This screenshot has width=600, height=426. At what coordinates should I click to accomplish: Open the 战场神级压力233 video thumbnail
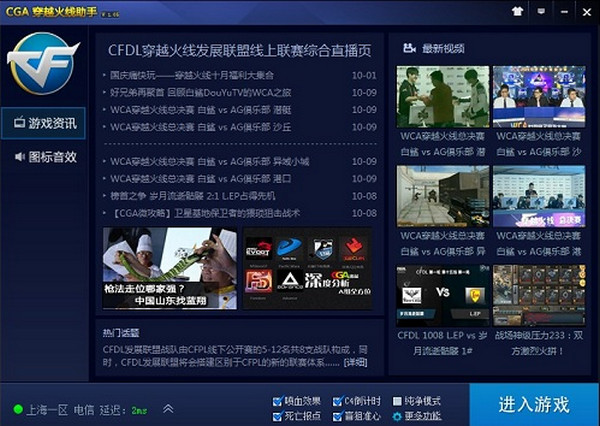[539, 295]
